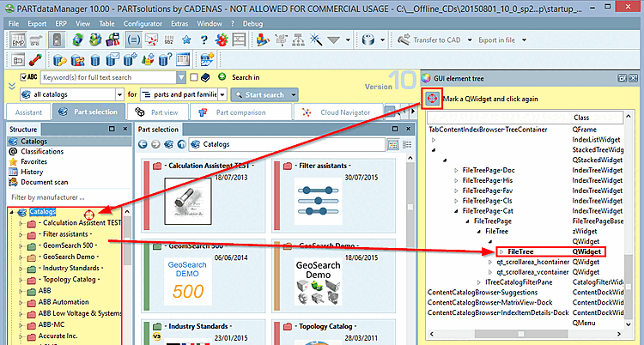The height and width of the screenshot is (345, 644).
Task: Open the Extras menu
Action: [x=179, y=24]
